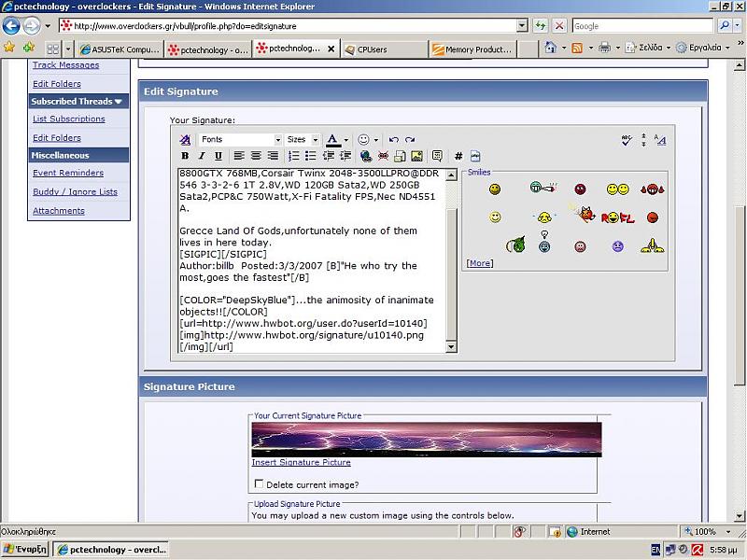Open the Attachments link
The height and width of the screenshot is (560, 747).
pyautogui.click(x=59, y=211)
